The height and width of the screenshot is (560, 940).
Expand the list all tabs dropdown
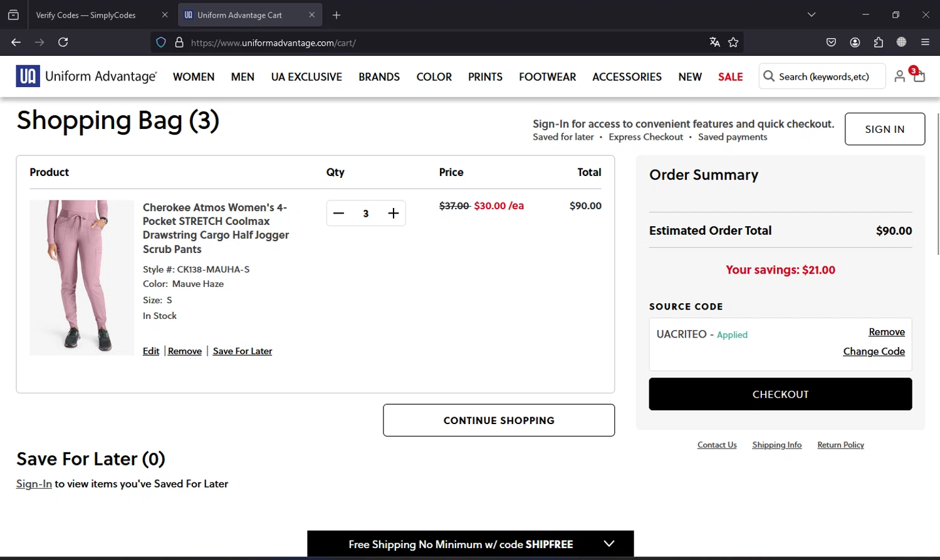coord(812,15)
